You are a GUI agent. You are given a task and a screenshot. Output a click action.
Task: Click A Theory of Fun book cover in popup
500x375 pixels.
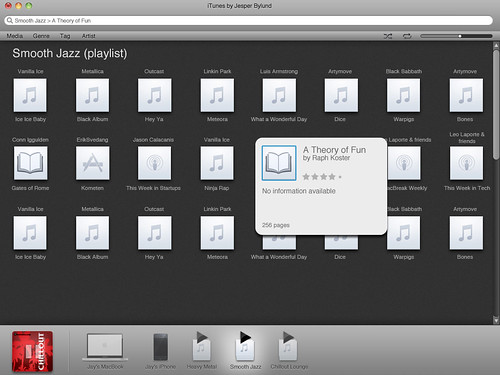click(x=279, y=163)
